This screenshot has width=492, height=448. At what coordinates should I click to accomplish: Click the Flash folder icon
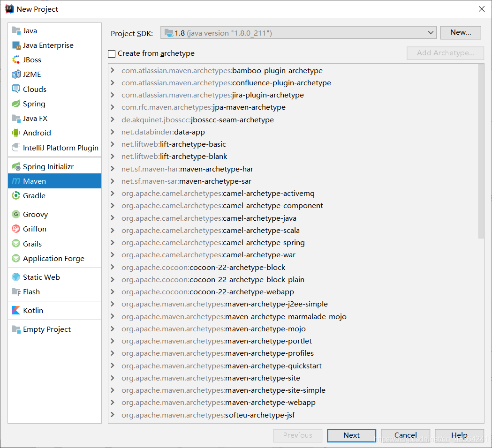coord(15,292)
